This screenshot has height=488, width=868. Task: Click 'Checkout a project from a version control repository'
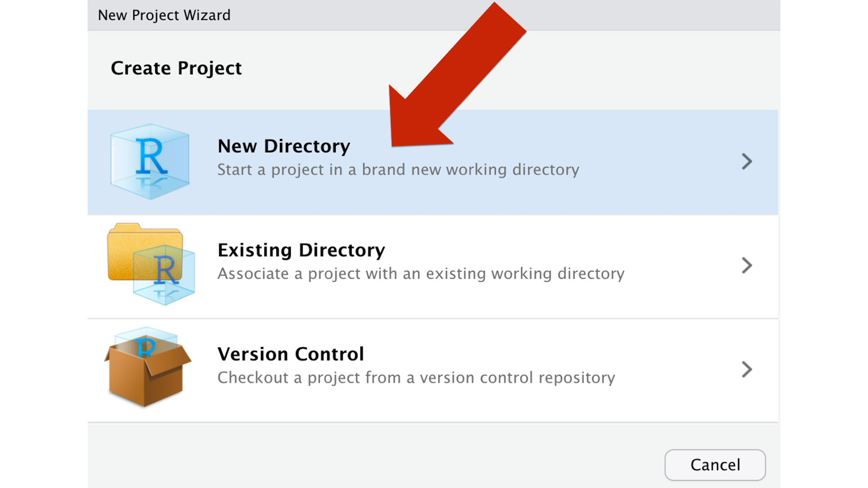[x=416, y=378]
